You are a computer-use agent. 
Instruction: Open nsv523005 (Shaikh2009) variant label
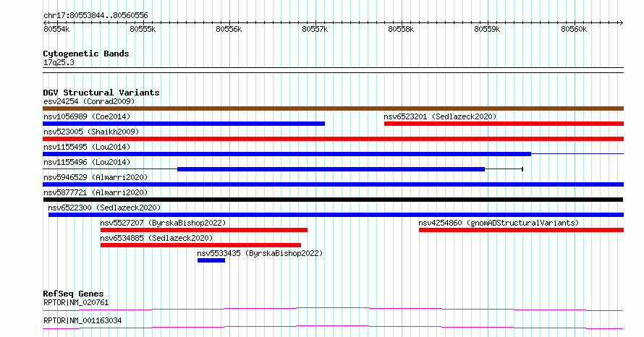point(91,132)
